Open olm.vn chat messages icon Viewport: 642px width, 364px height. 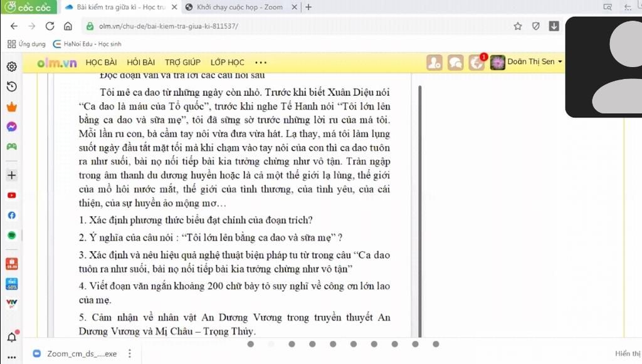[x=455, y=63]
